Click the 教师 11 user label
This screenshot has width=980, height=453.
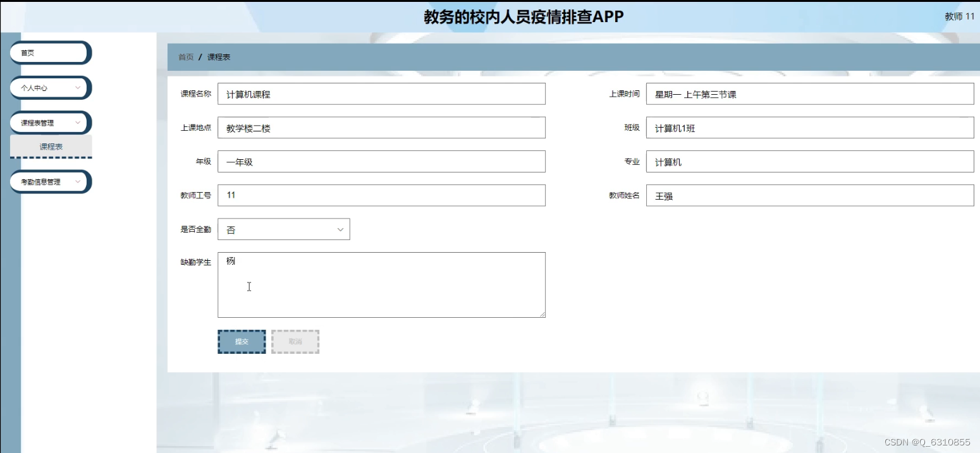960,16
